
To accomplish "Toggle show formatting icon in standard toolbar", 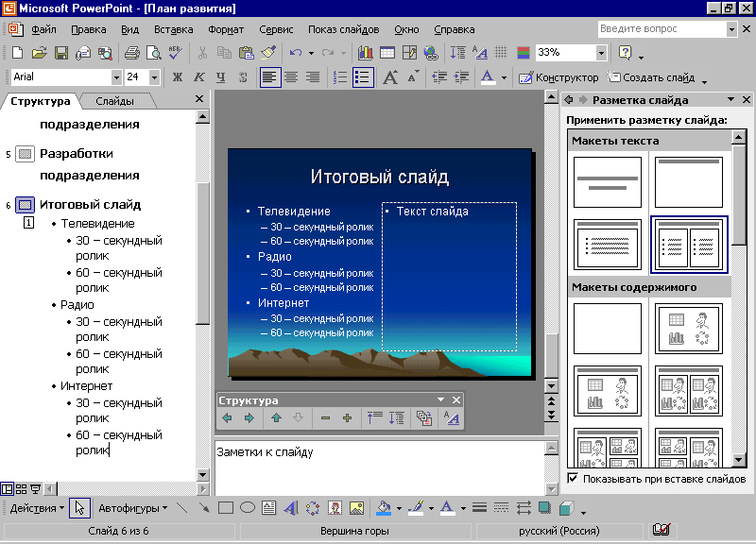I will [x=480, y=53].
